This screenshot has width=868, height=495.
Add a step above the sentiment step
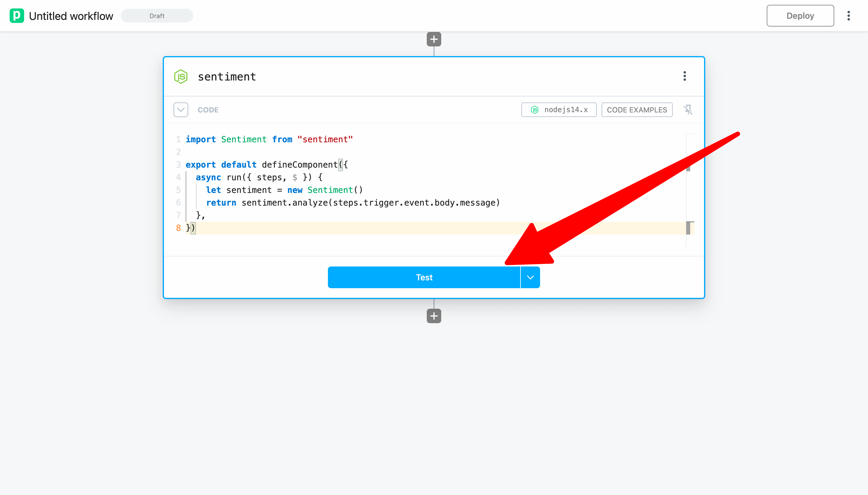click(x=434, y=39)
